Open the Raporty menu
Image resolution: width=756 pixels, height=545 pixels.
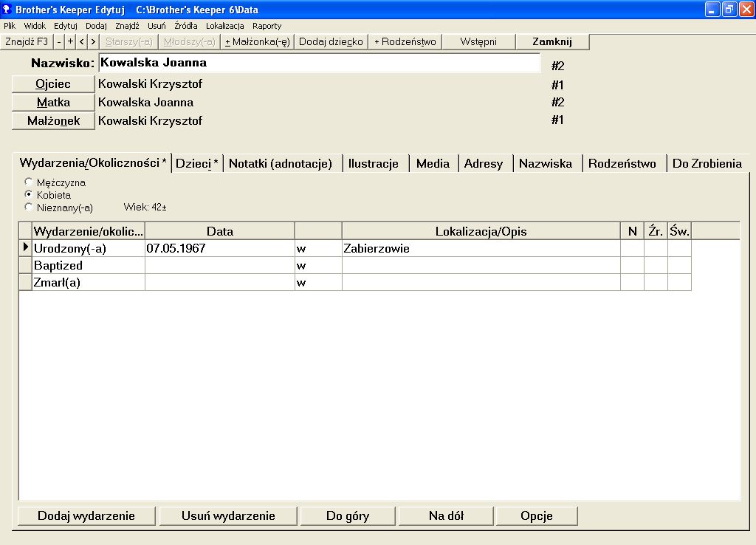(x=267, y=26)
